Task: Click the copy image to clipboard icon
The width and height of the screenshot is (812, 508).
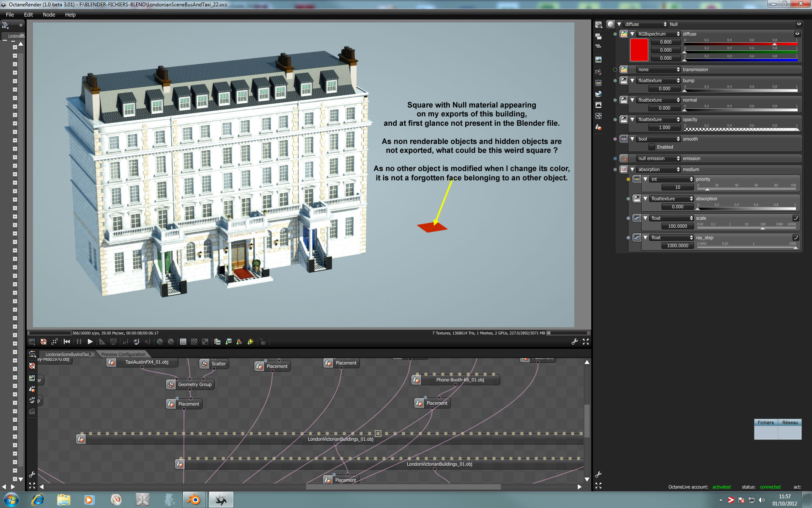Action: coord(217,342)
